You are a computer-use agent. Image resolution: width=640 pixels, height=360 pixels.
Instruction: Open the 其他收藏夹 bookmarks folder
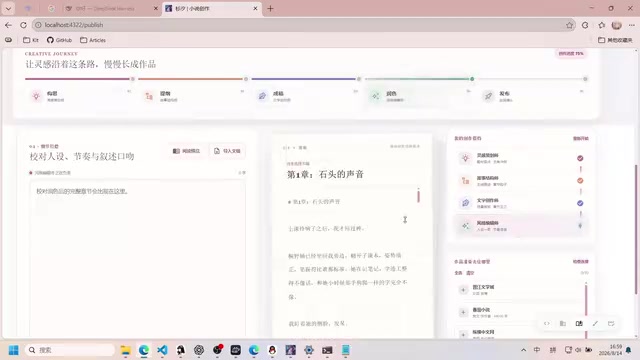tap(615, 40)
